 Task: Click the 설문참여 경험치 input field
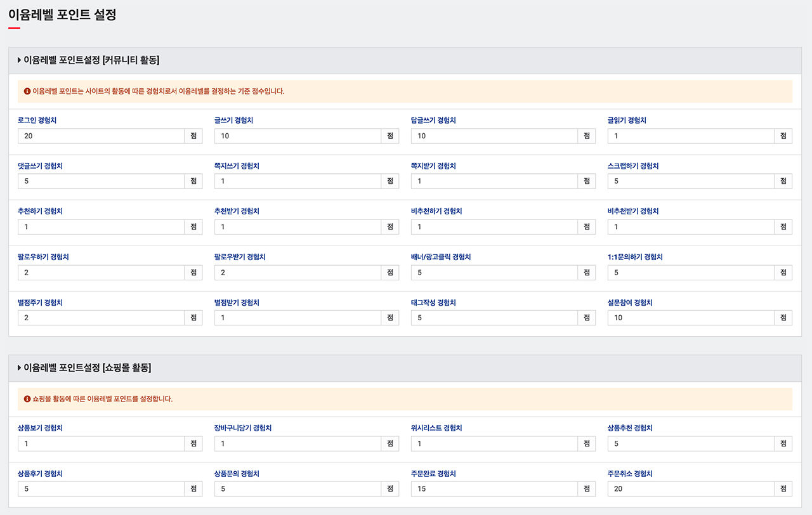point(691,318)
